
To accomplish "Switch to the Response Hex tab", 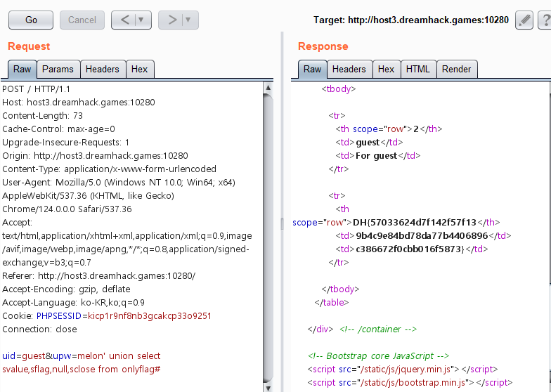I will [x=387, y=69].
